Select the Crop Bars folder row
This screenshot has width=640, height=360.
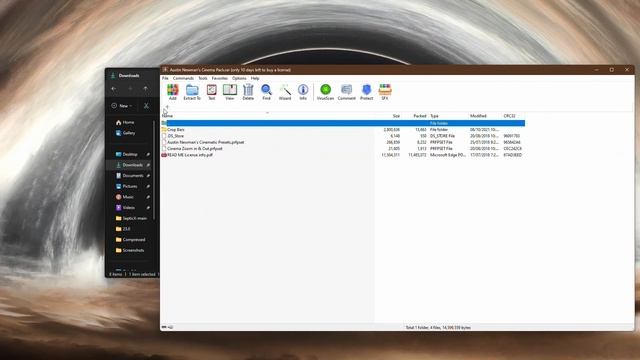pyautogui.click(x=343, y=129)
